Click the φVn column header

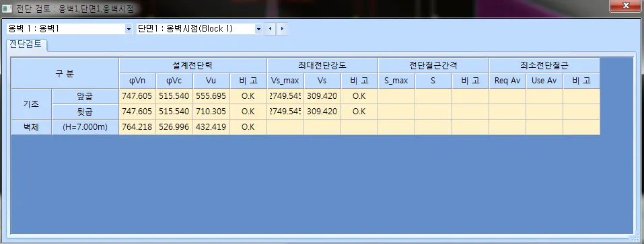137,81
